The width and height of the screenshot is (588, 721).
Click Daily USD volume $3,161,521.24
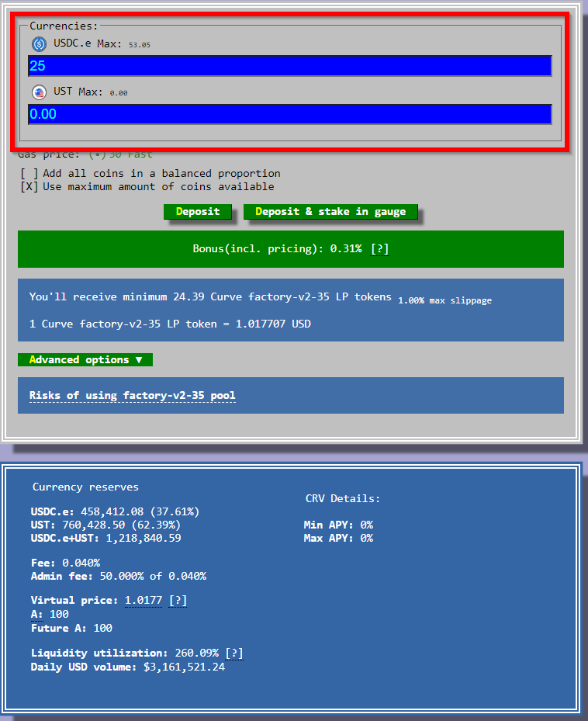tap(128, 667)
